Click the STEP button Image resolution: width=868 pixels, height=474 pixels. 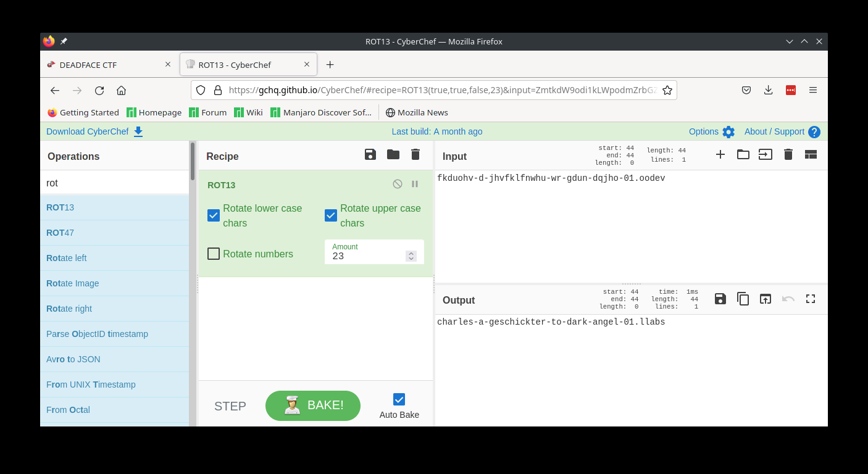click(230, 406)
